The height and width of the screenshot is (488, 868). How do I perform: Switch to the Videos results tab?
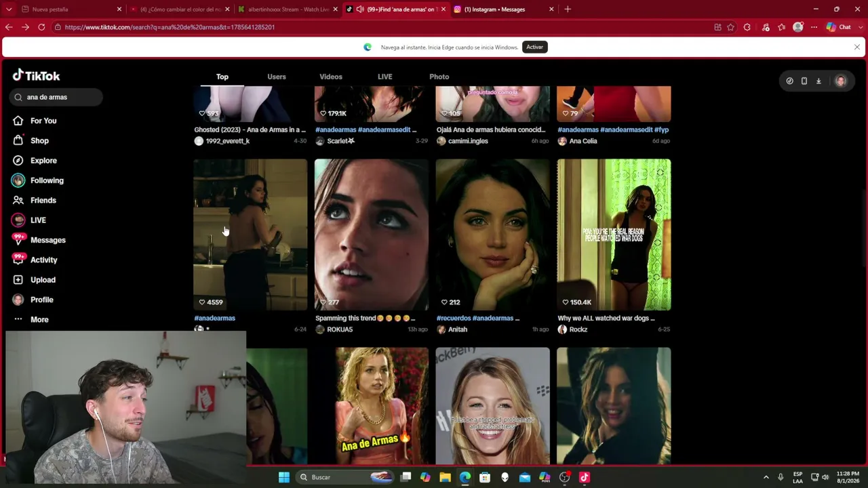click(331, 77)
